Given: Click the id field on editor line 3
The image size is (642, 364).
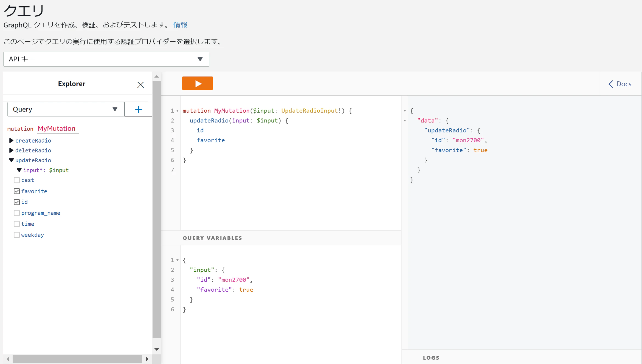Looking at the screenshot, I should (x=200, y=130).
